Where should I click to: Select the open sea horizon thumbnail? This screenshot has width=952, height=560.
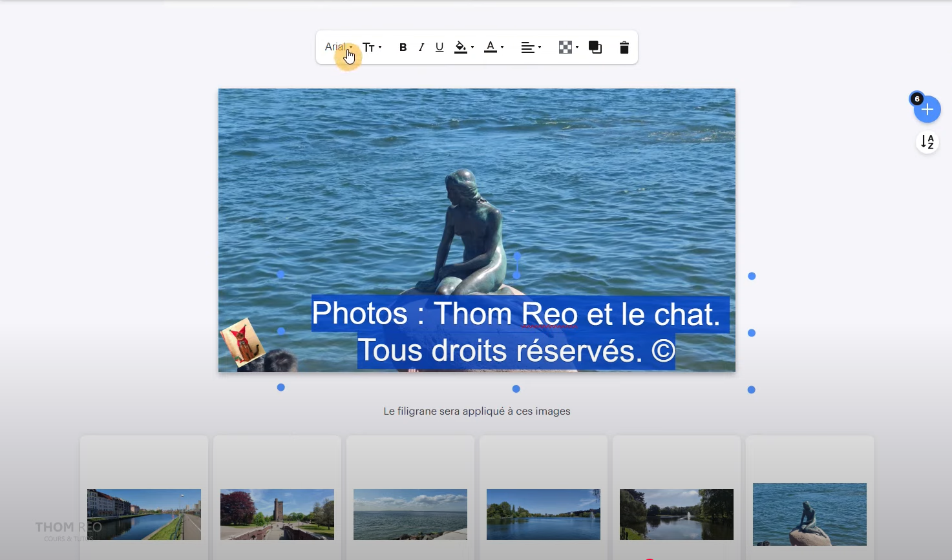pos(410,514)
